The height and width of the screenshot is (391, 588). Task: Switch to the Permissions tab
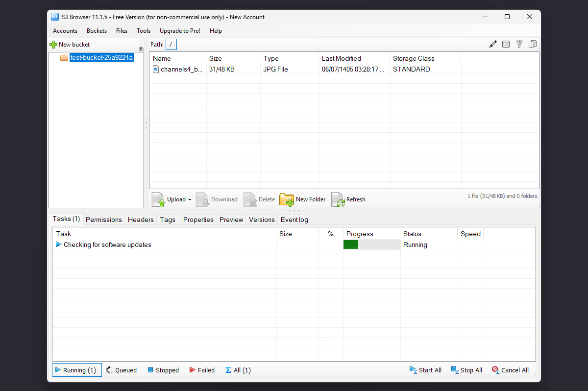pyautogui.click(x=104, y=220)
